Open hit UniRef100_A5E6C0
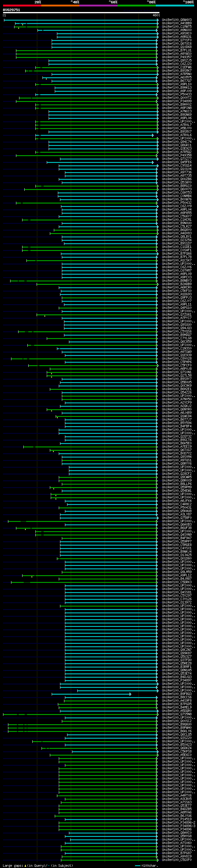Screen dimensions: 197x868 [176, 755]
